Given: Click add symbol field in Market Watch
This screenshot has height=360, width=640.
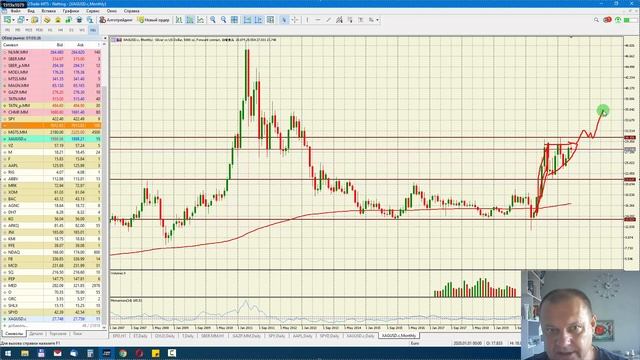Looking at the screenshot, I should click(52, 326).
